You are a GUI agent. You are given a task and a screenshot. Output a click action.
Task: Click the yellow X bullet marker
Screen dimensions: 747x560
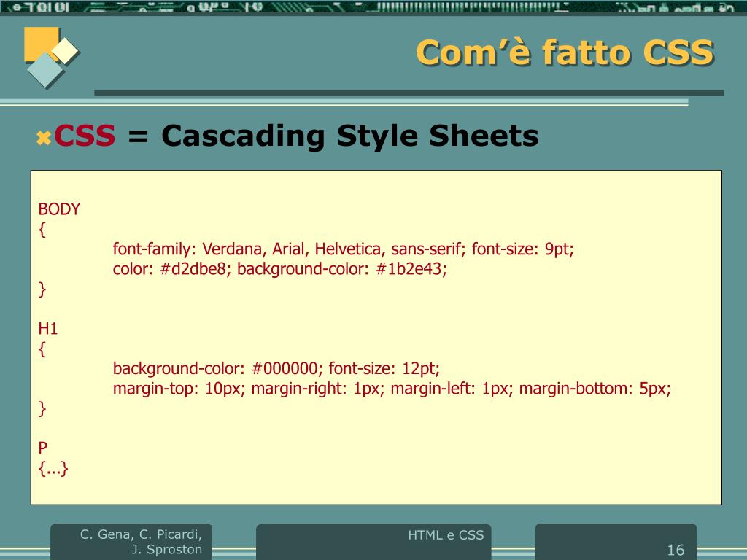point(44,138)
